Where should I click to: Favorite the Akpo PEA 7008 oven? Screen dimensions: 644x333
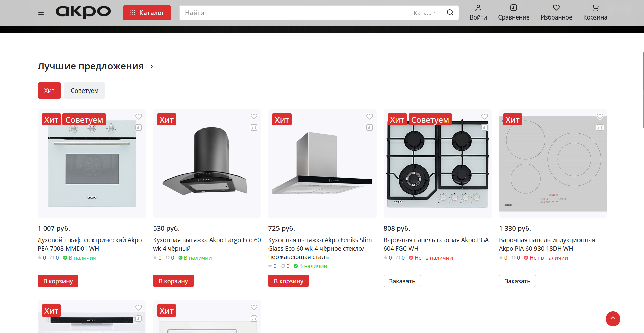point(139,116)
